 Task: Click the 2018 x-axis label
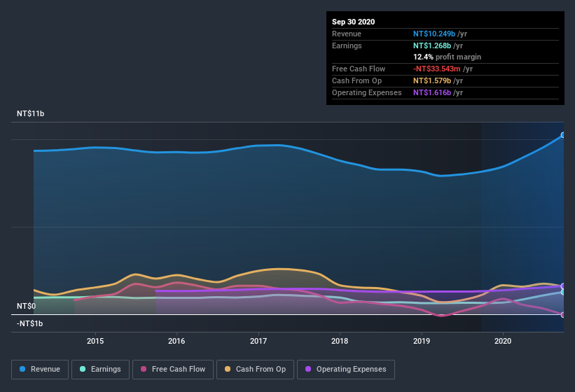[340, 341]
